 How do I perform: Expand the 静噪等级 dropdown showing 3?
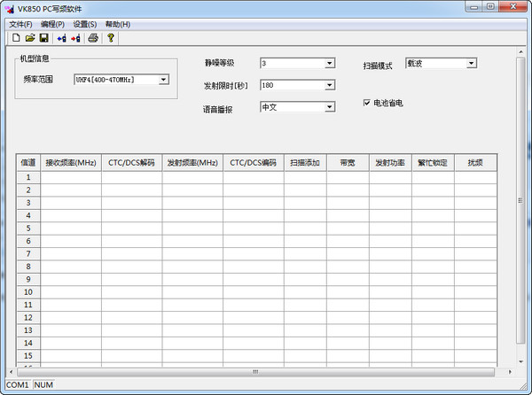click(329, 63)
